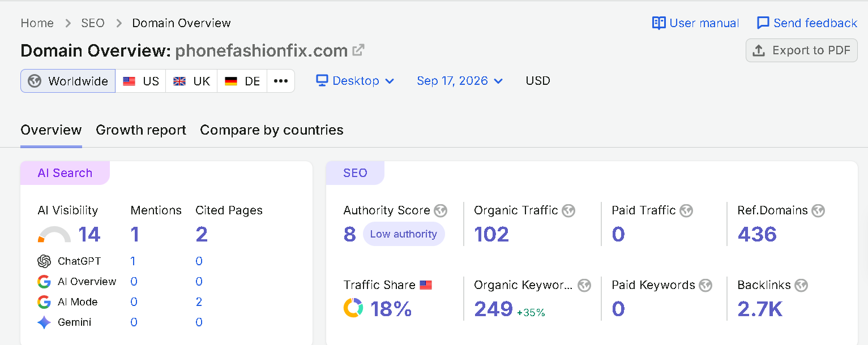Click the desktop monitor icon
This screenshot has width=868, height=345.
(x=322, y=80)
